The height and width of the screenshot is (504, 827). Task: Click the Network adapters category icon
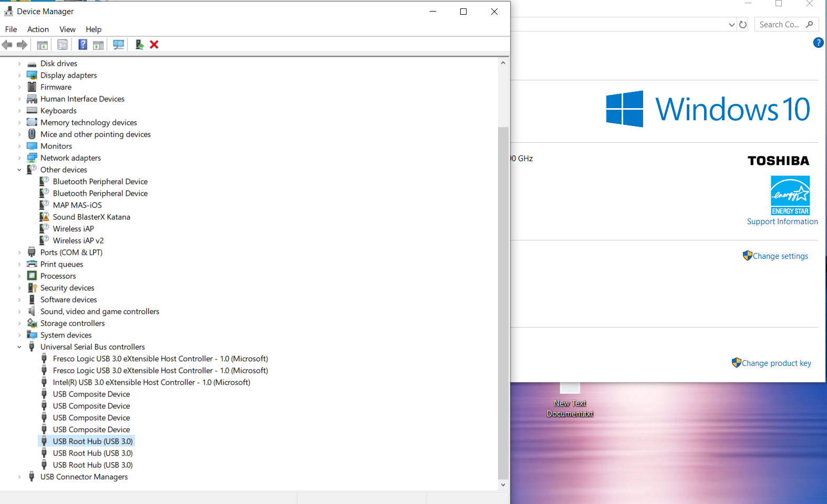pyautogui.click(x=32, y=158)
